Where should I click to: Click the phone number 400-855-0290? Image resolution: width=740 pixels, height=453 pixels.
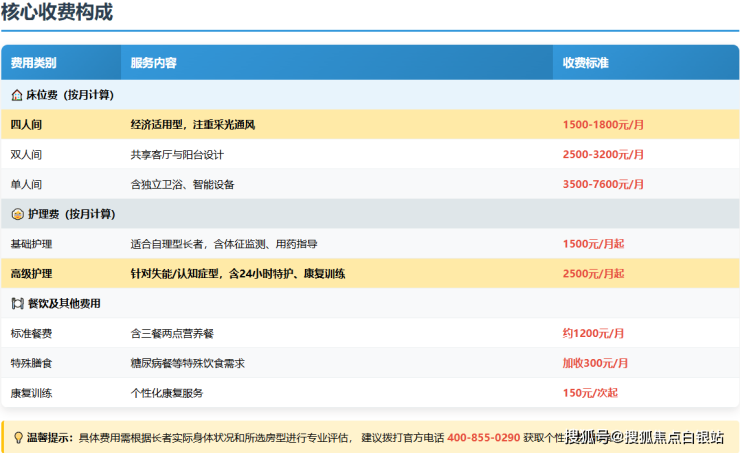[483, 438]
